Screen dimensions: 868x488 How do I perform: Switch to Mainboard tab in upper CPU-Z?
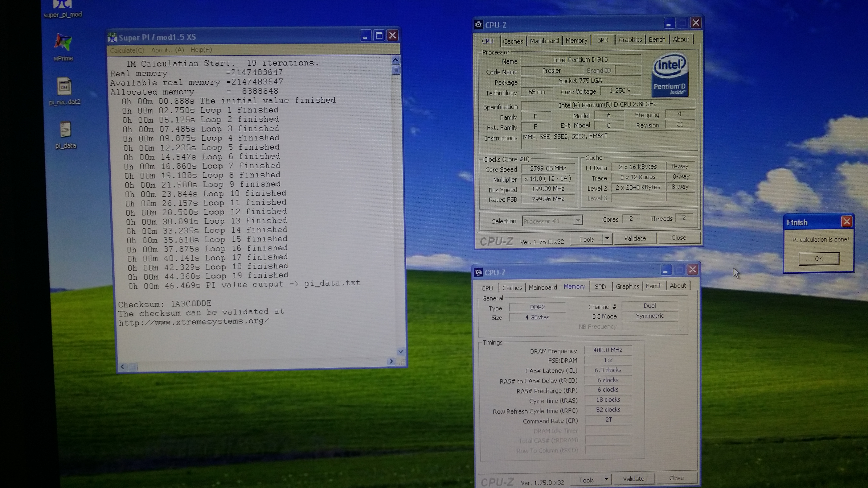[x=544, y=41]
